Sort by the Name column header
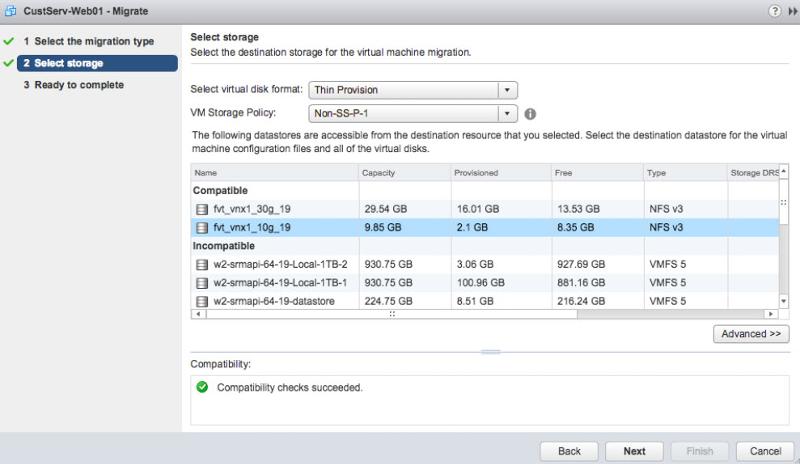 pos(274,173)
